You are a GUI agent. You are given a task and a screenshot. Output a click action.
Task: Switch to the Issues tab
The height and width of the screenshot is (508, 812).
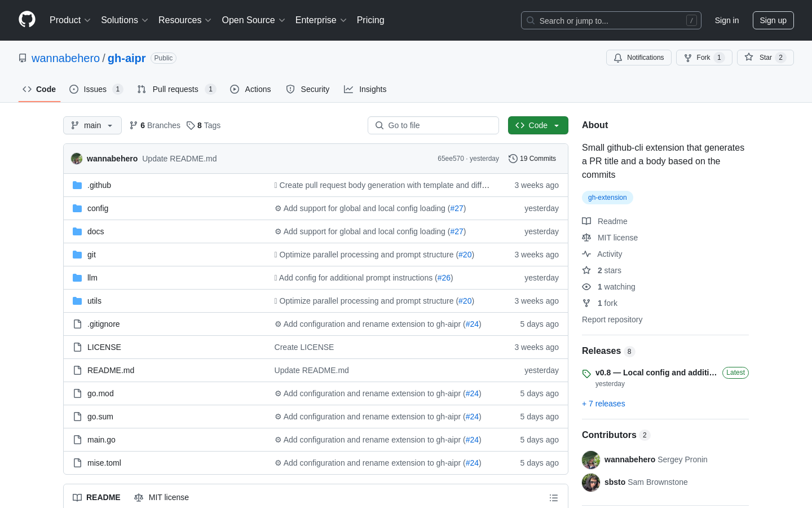pyautogui.click(x=96, y=89)
